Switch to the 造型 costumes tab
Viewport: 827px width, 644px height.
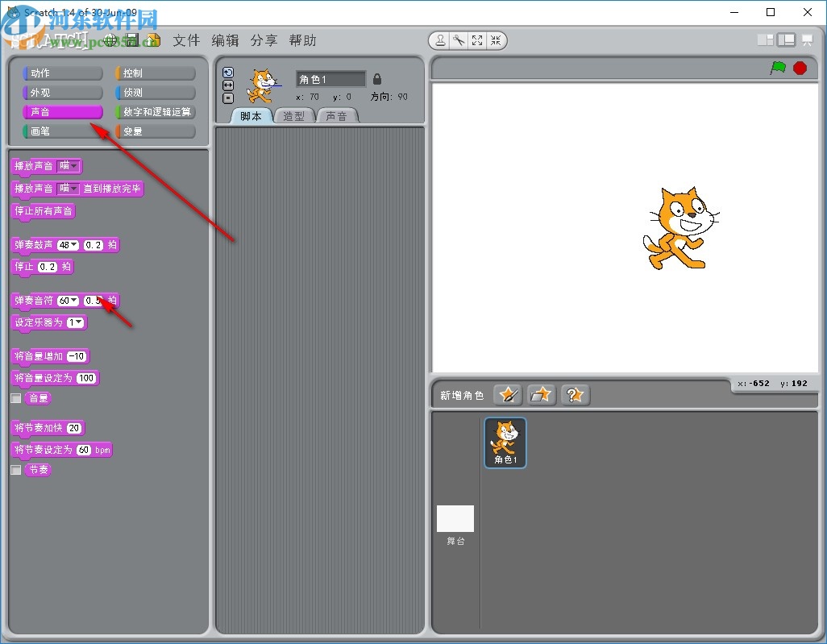pyautogui.click(x=294, y=115)
